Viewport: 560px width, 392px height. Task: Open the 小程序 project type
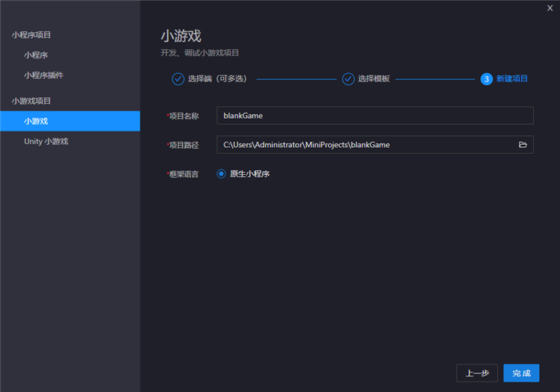36,55
